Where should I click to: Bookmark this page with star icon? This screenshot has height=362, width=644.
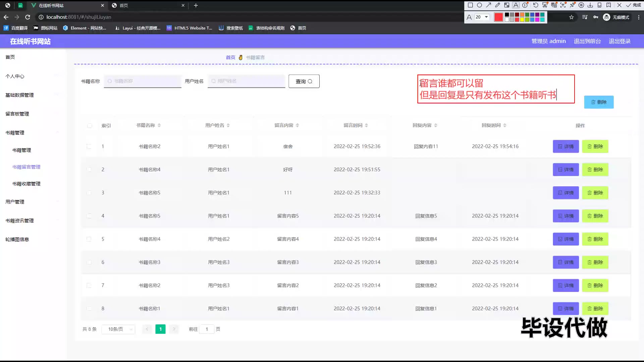pyautogui.click(x=572, y=17)
